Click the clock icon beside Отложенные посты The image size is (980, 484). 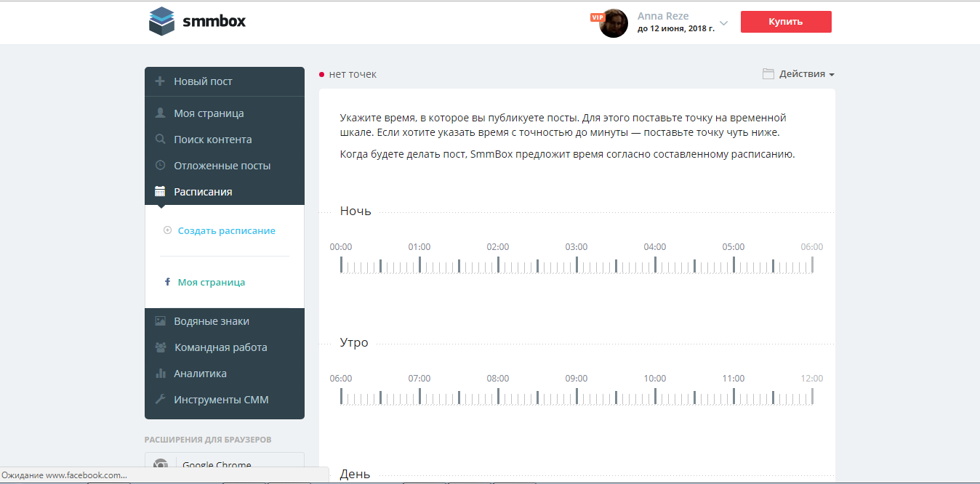[x=160, y=166]
